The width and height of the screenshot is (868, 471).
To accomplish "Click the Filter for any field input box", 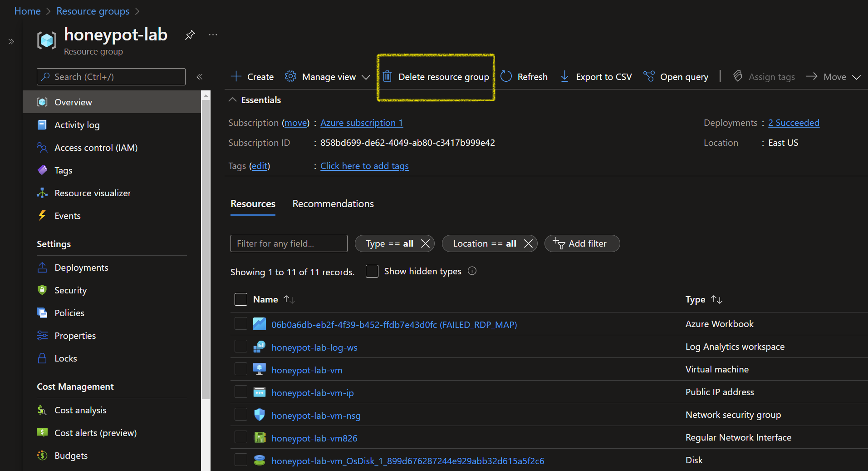I will point(289,243).
